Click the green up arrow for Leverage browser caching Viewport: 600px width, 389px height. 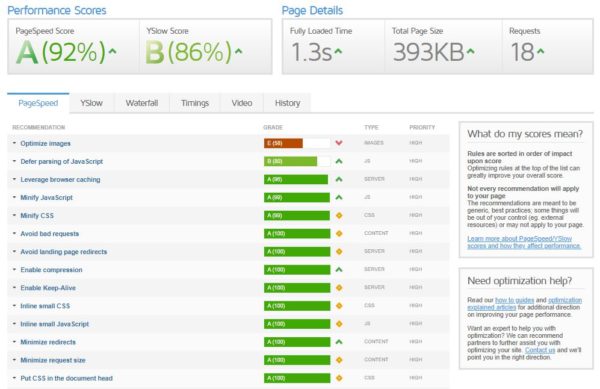pos(339,179)
